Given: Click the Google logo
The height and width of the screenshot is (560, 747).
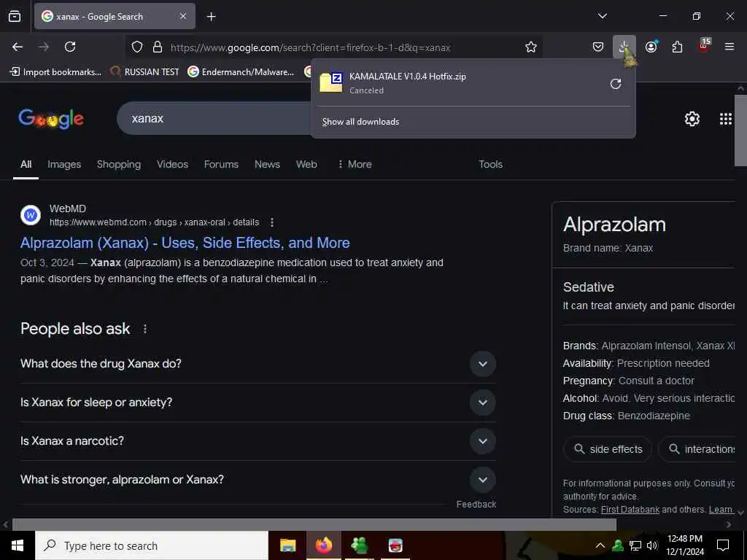Looking at the screenshot, I should coord(51,119).
